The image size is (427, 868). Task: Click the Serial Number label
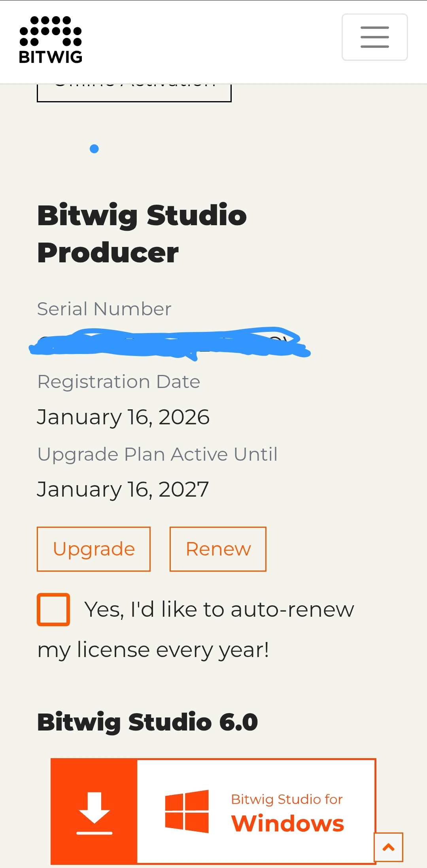(104, 309)
